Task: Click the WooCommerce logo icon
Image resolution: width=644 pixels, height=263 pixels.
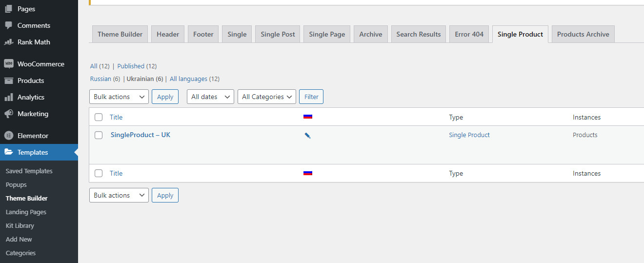Action: coord(8,64)
